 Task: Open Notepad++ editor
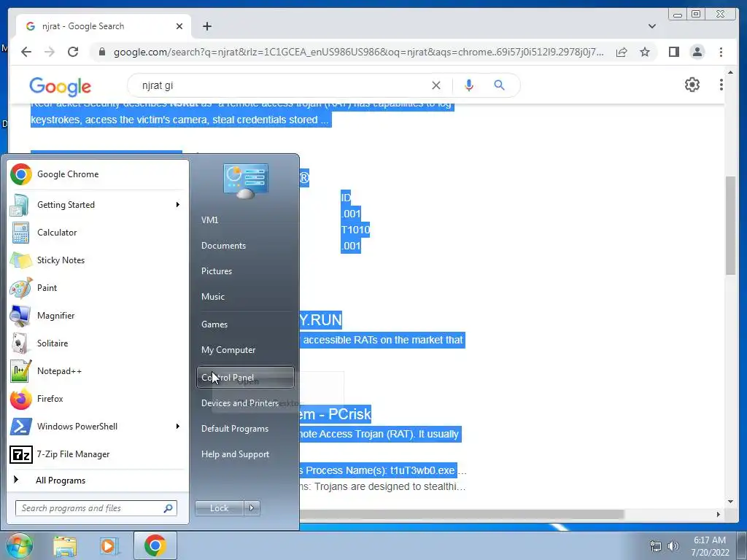coord(98,370)
